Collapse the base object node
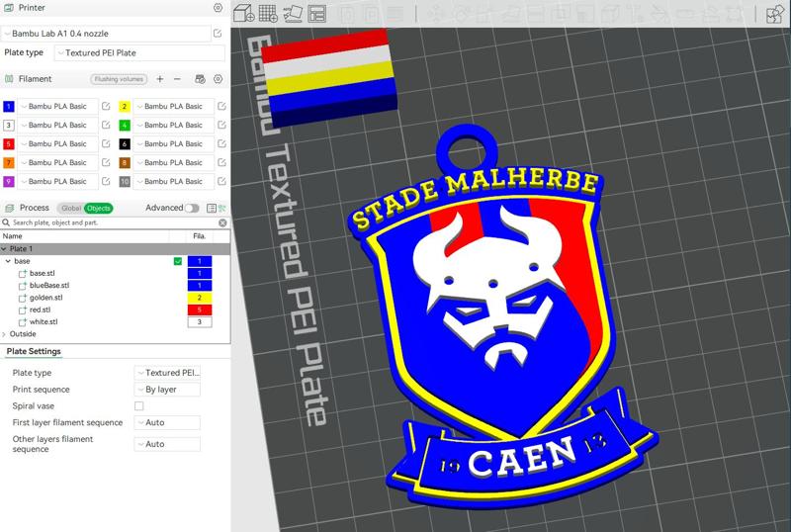The height and width of the screenshot is (532, 791). pos(8,261)
